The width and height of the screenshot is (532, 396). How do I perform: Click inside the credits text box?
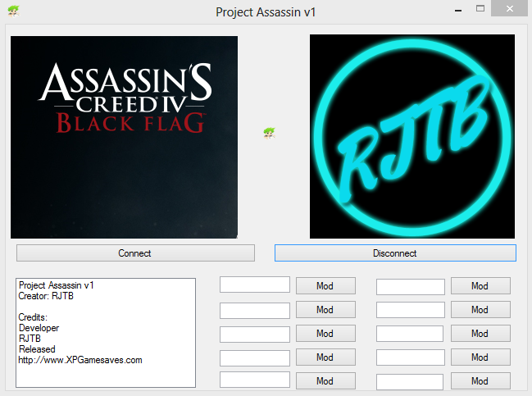pyautogui.click(x=106, y=332)
